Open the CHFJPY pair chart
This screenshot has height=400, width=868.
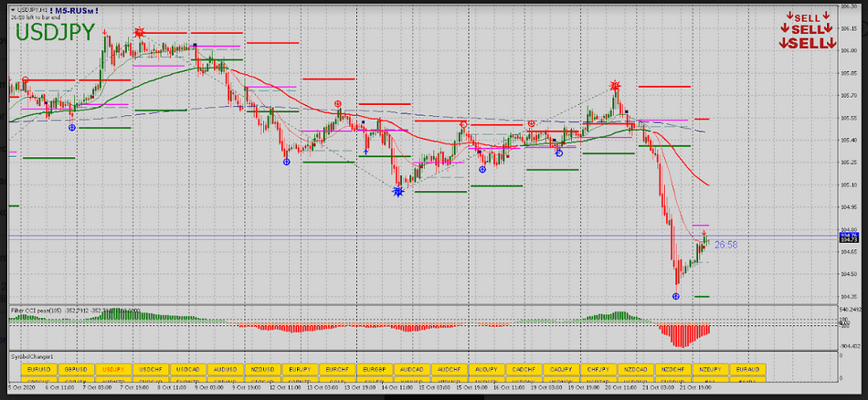pyautogui.click(x=598, y=369)
